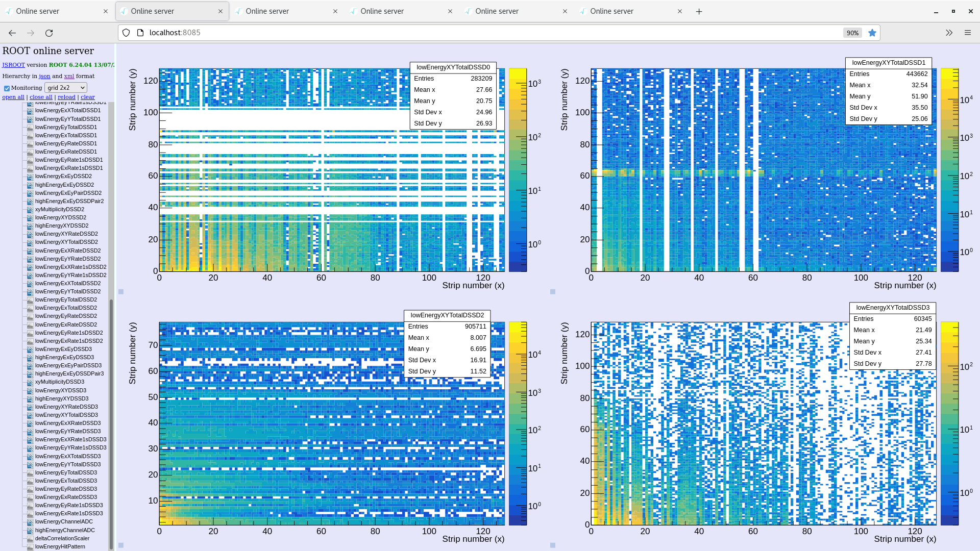This screenshot has width=980, height=551.
Task: Click the browser back arrow icon
Action: (12, 33)
